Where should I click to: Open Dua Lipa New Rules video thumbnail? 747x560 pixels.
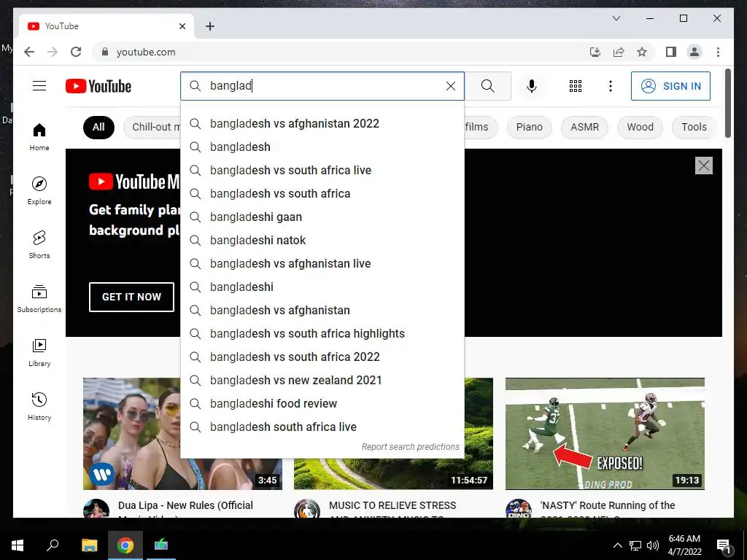click(131, 434)
